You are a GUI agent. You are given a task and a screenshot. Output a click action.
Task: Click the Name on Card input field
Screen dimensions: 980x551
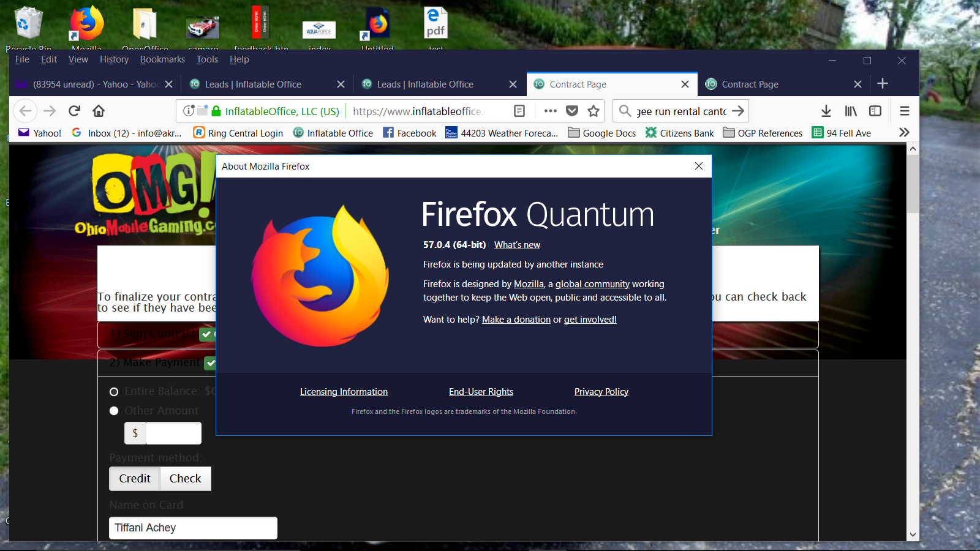(x=193, y=528)
